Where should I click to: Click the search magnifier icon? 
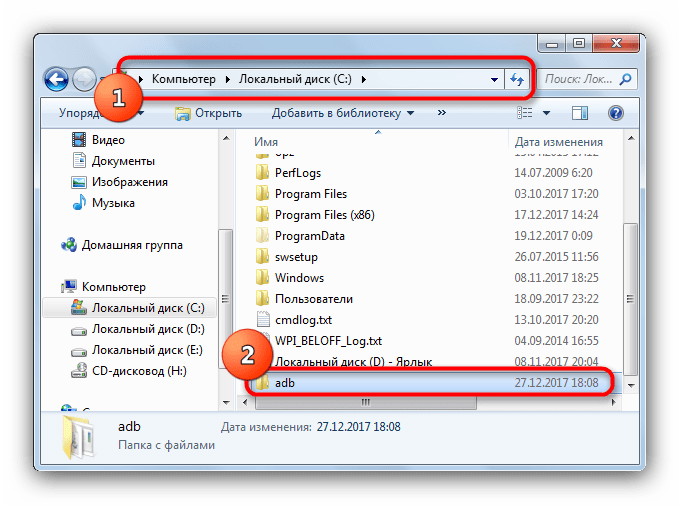[x=625, y=79]
